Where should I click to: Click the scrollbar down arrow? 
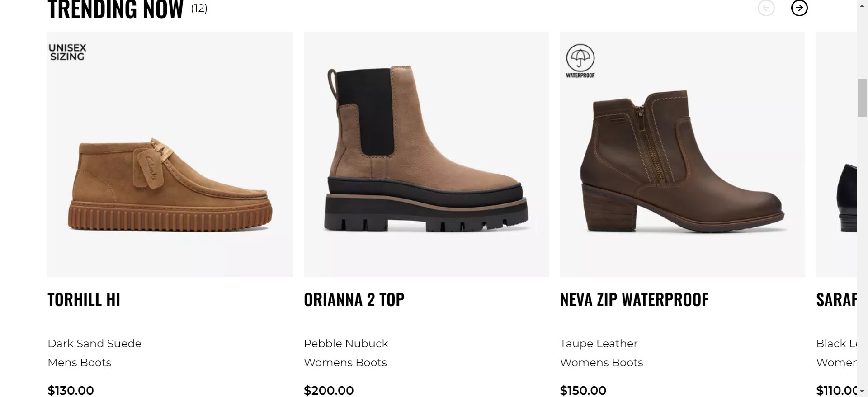[862, 392]
